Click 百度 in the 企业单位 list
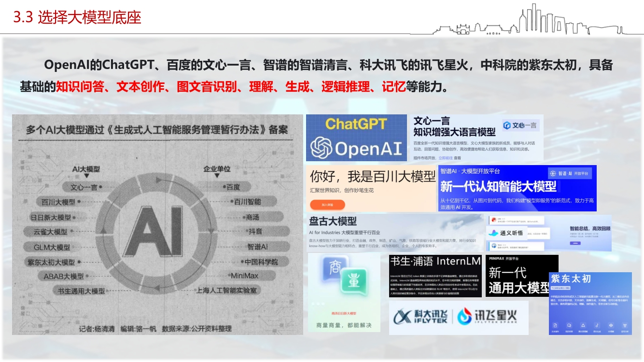The image size is (644, 362). (x=233, y=187)
